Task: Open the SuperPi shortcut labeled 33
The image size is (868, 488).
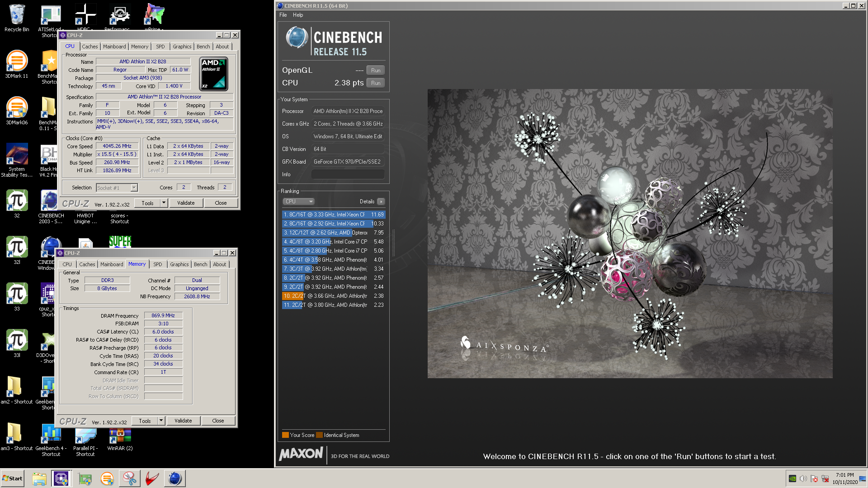Action: [x=17, y=297]
